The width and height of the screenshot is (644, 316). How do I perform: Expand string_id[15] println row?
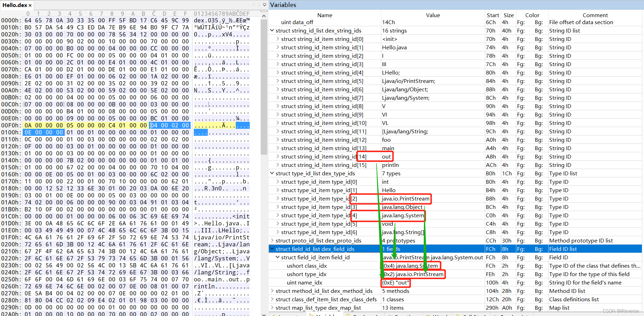click(277, 165)
